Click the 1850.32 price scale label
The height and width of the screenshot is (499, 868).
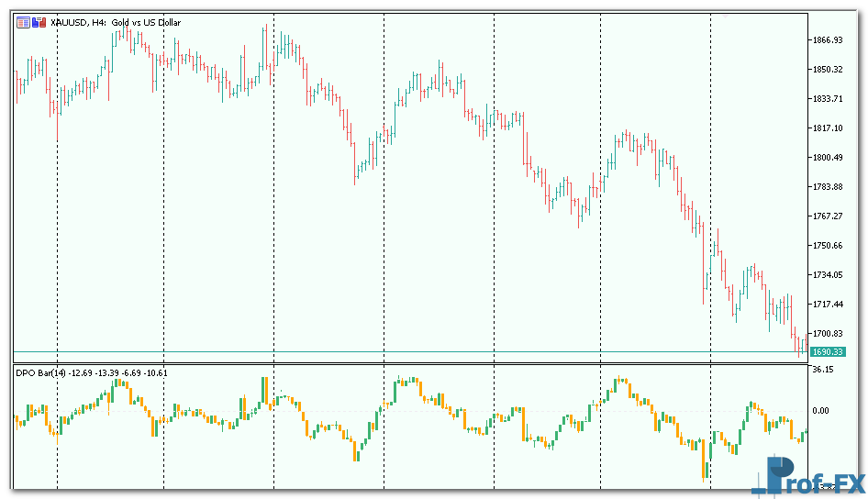click(x=828, y=70)
